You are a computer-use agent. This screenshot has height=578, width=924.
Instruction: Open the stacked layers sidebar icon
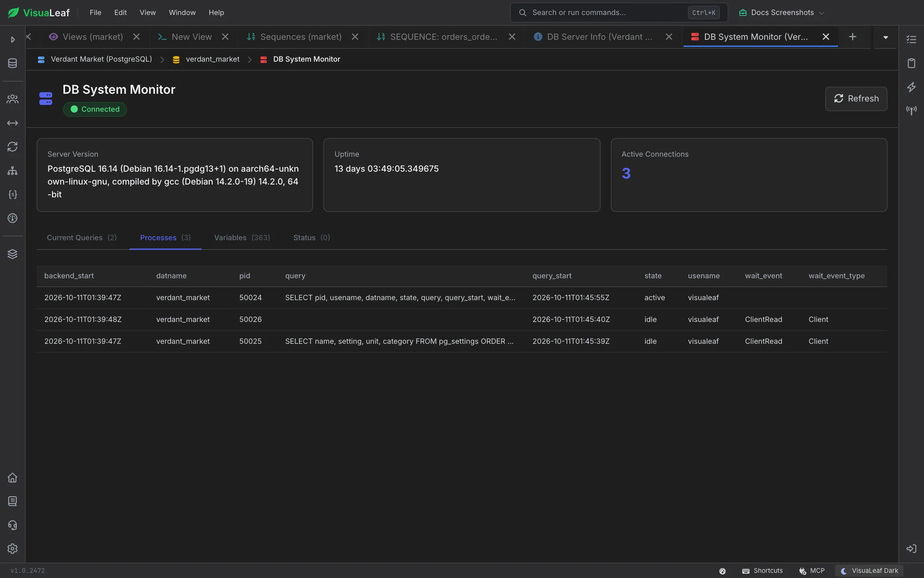tap(12, 254)
